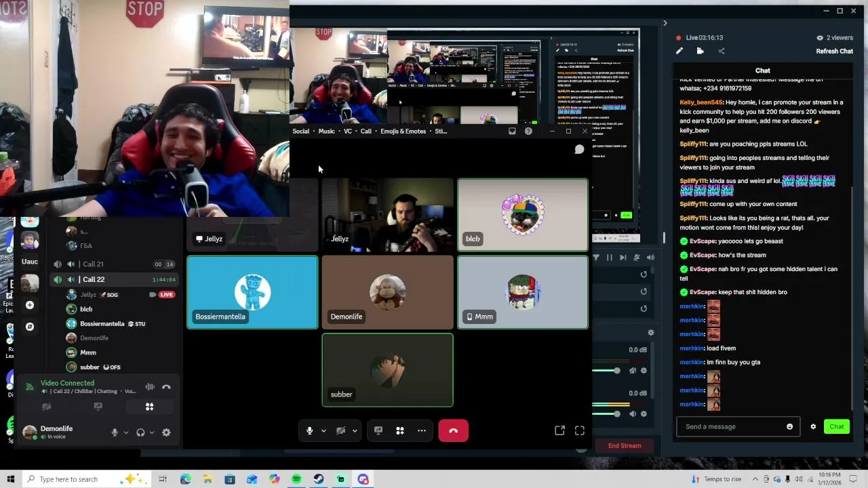Select Call 22 voice channel
This screenshot has width=868, height=488.
tap(114, 279)
